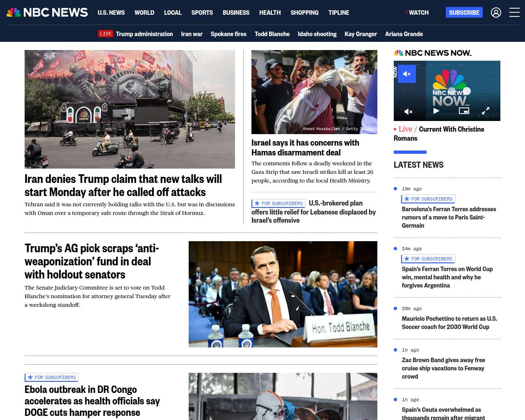Click the NBC News peacock logo

point(47,12)
